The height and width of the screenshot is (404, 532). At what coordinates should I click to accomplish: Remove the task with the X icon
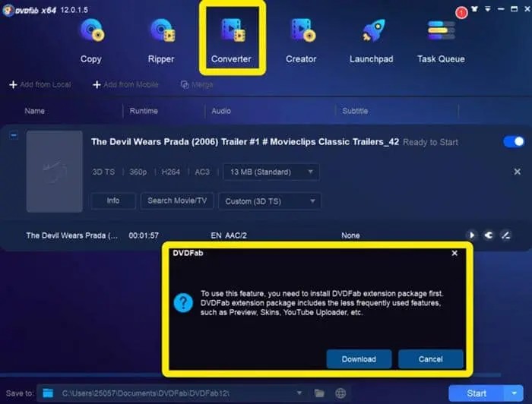(517, 172)
